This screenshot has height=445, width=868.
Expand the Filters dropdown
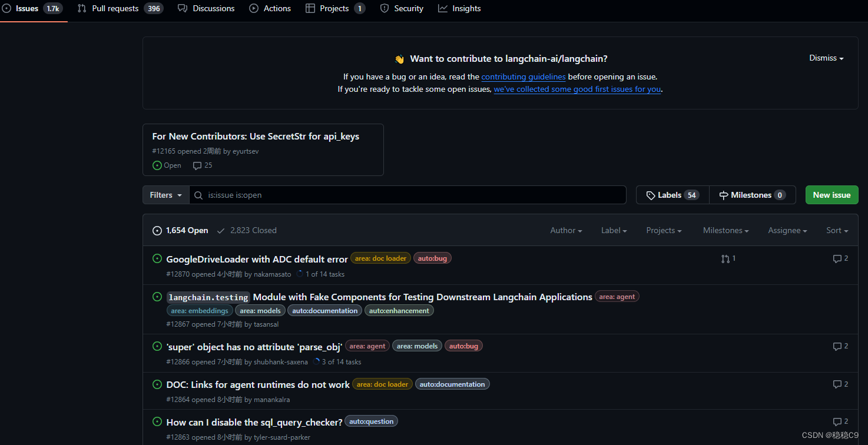point(166,195)
